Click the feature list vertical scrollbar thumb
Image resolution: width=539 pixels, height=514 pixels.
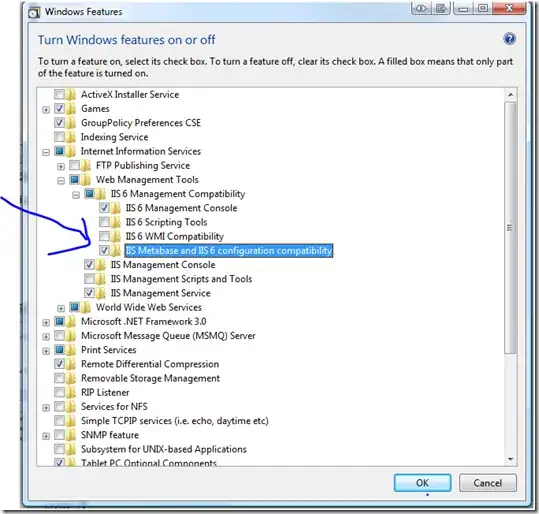coord(510,228)
